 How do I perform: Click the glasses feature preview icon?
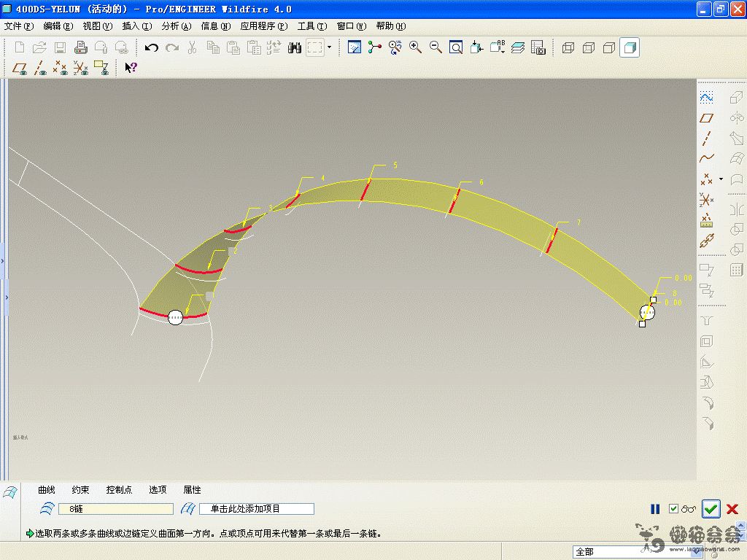(x=689, y=509)
